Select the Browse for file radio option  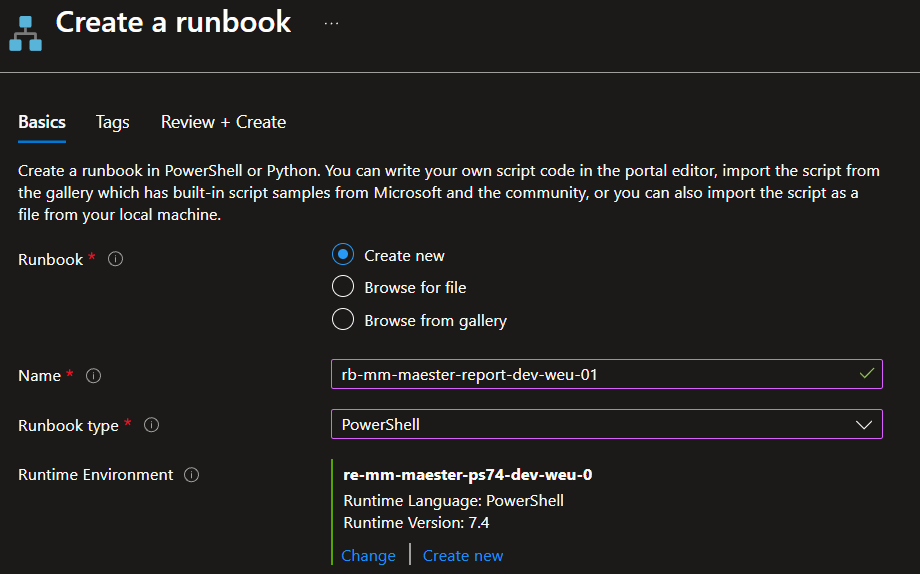click(x=343, y=287)
